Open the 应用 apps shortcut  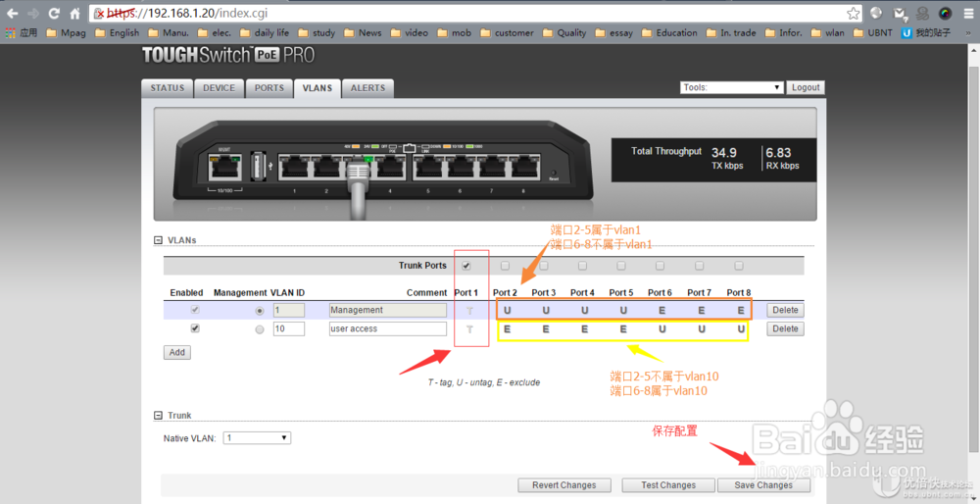[x=22, y=32]
